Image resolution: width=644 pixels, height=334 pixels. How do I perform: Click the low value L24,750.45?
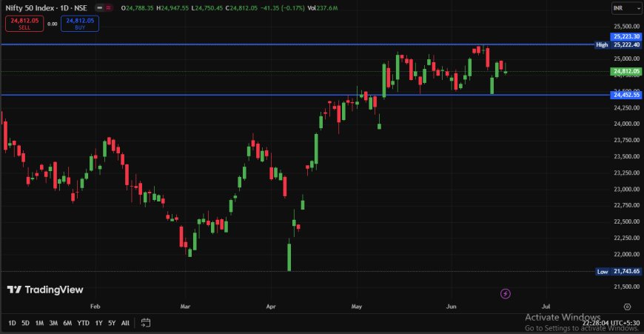pyautogui.click(x=207, y=8)
